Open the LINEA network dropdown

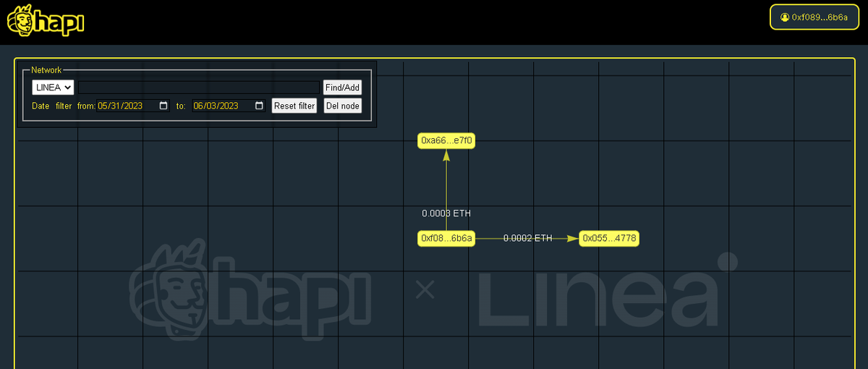[x=53, y=87]
